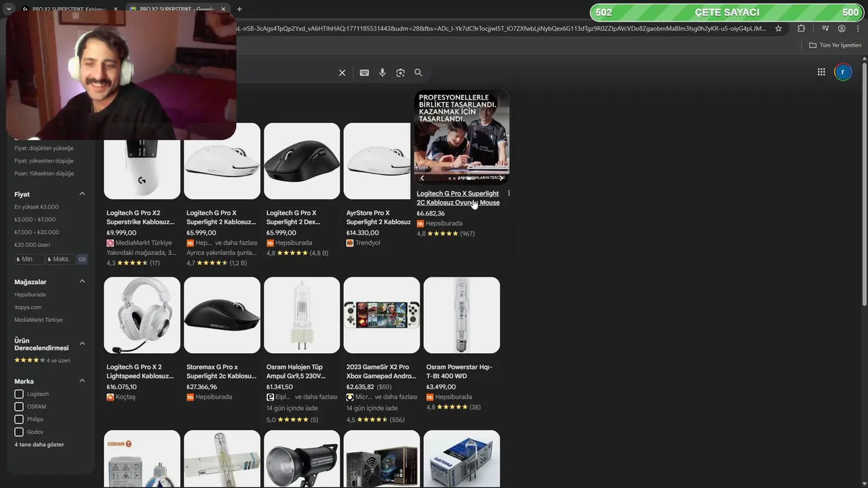Click the browser address bar URL
868x488 pixels.
[x=502, y=28]
